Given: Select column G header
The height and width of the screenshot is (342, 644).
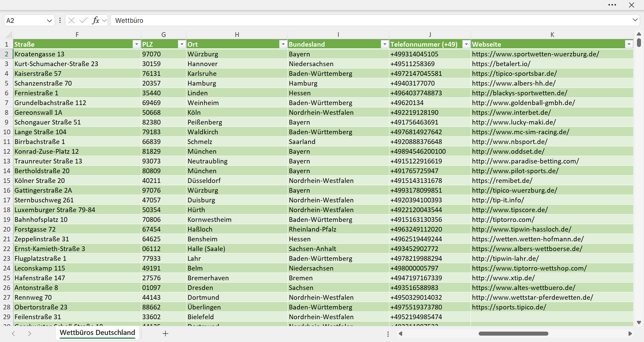Looking at the screenshot, I should (164, 35).
